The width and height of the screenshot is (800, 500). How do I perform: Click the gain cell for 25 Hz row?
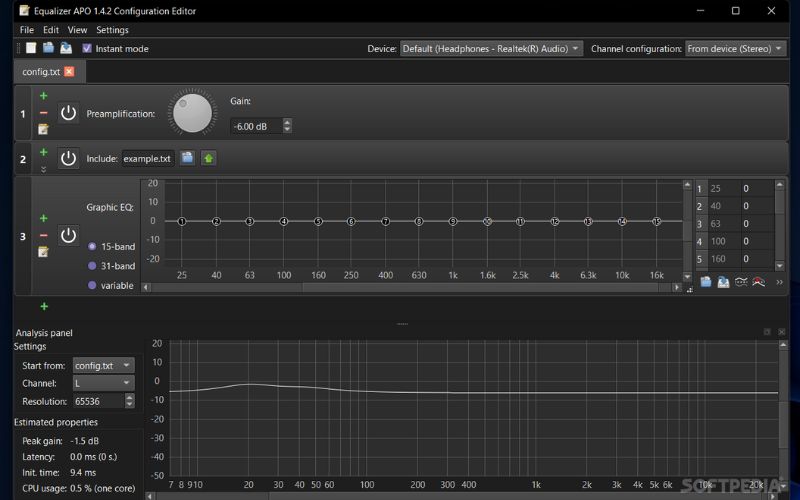[757, 188]
